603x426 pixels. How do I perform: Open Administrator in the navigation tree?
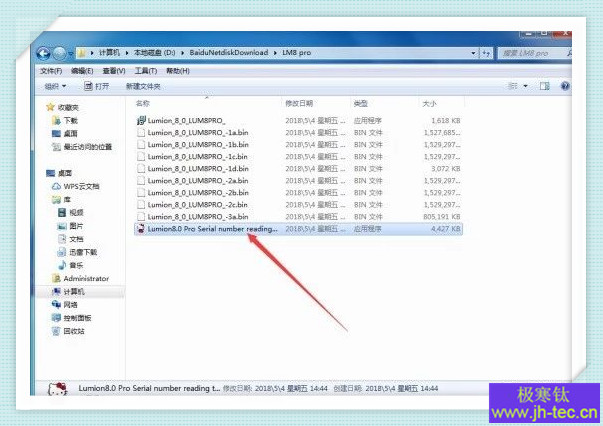coord(86,278)
